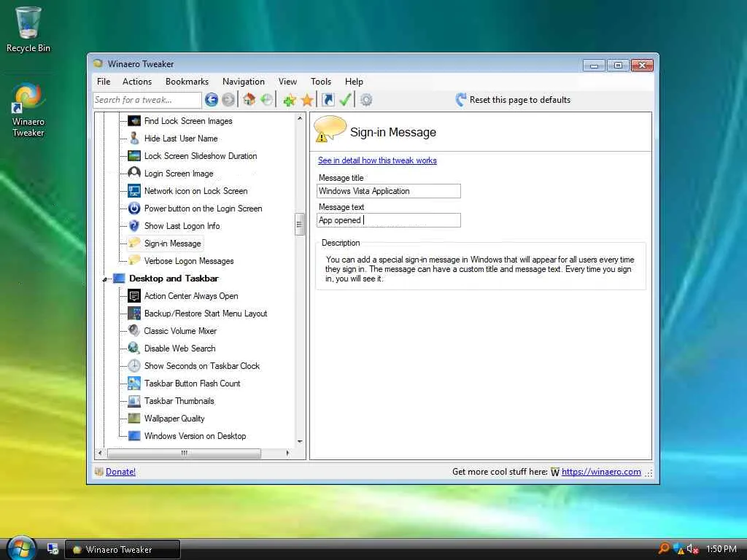Click the Power button tweak icon
The width and height of the screenshot is (747, 560).
pyautogui.click(x=134, y=208)
